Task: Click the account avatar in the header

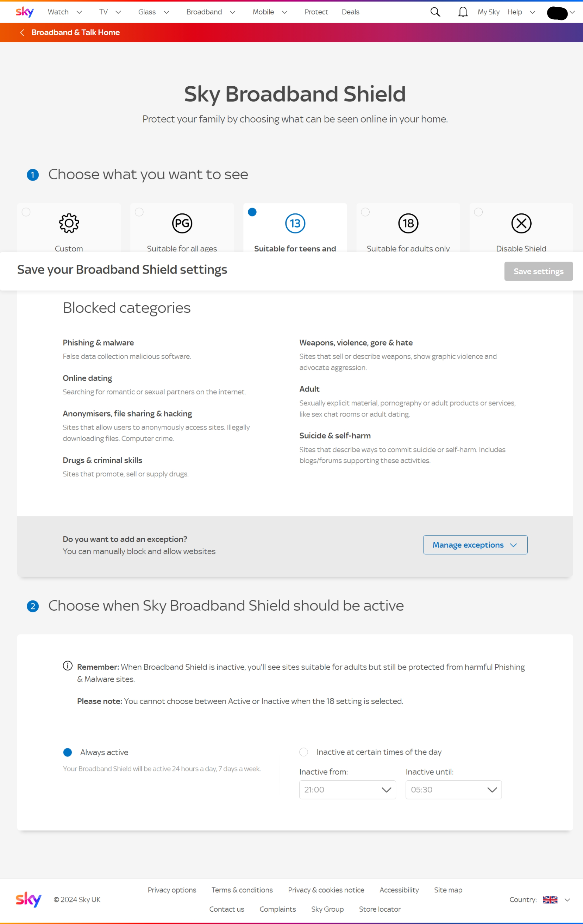Action: point(557,13)
